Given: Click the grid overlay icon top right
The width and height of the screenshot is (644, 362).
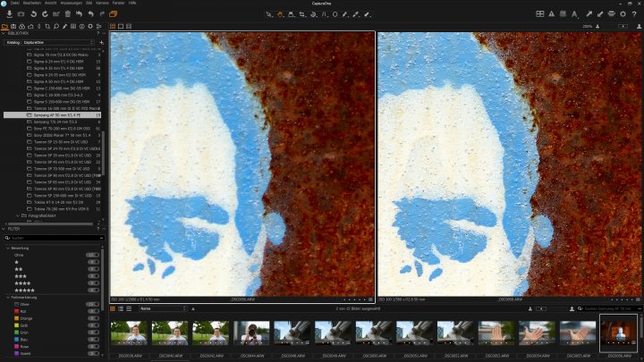Looking at the screenshot, I should (x=563, y=14).
